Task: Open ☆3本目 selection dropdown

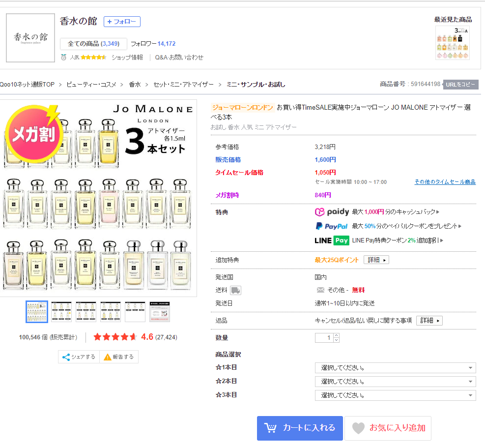Action: click(x=395, y=395)
